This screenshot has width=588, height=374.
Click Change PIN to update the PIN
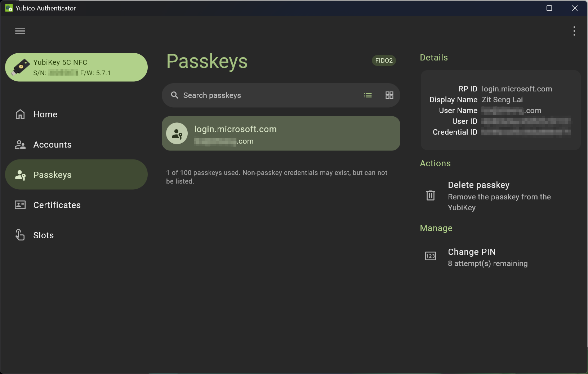coord(472,252)
